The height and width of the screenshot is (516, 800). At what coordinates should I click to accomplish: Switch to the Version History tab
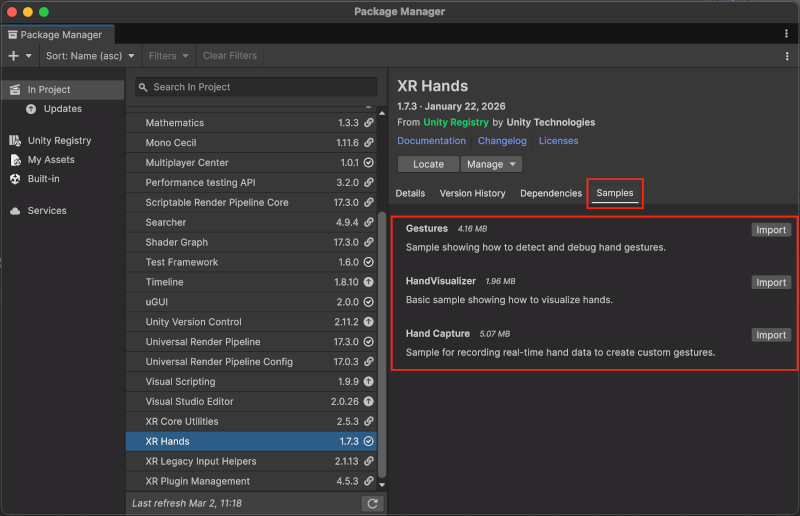[x=472, y=193]
